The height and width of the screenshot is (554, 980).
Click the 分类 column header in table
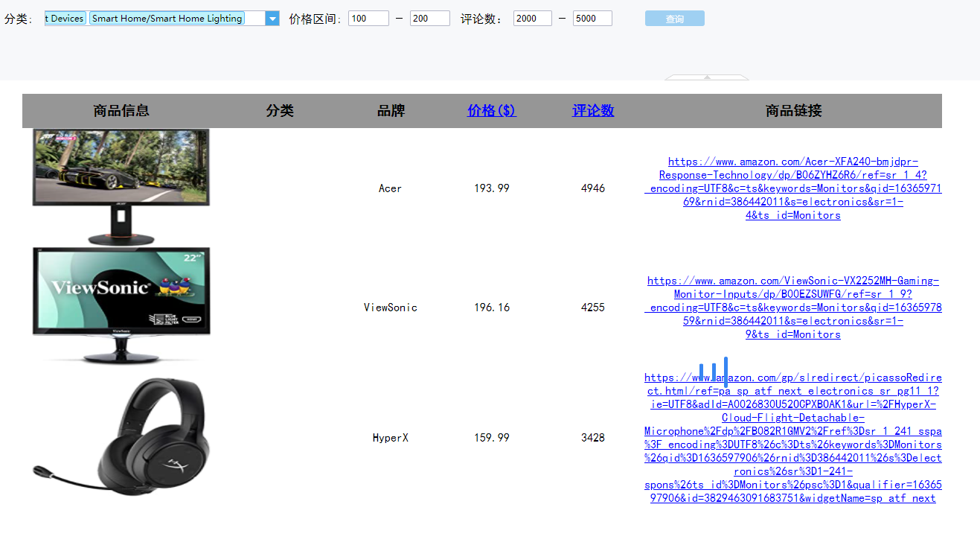280,111
